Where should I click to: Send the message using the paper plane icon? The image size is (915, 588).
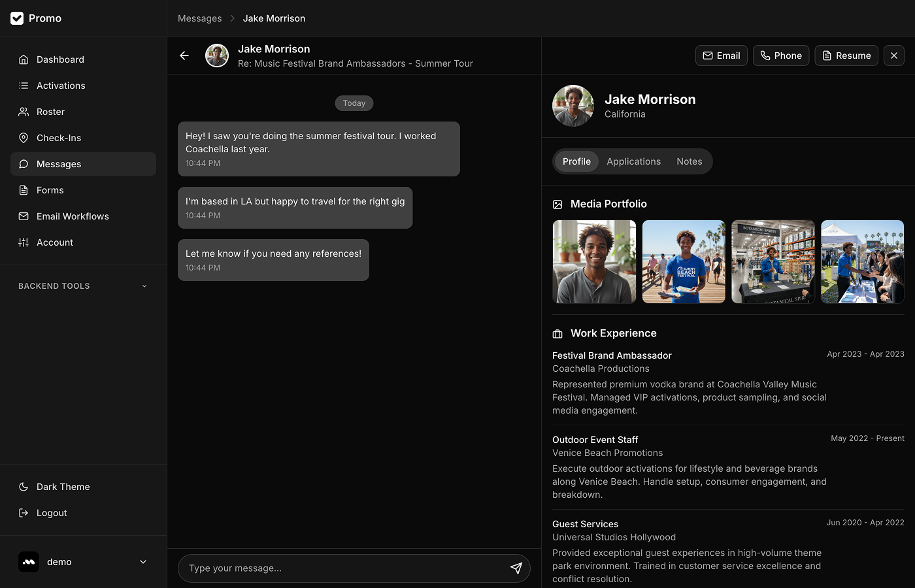516,568
